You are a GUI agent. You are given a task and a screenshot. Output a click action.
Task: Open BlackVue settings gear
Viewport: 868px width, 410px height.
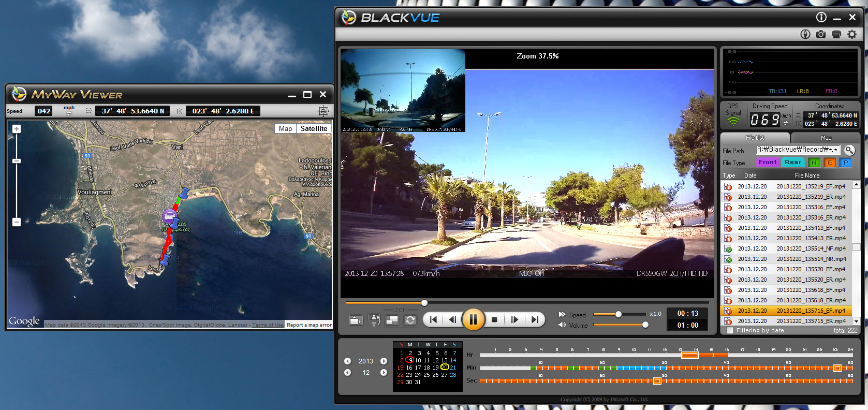coord(852,34)
